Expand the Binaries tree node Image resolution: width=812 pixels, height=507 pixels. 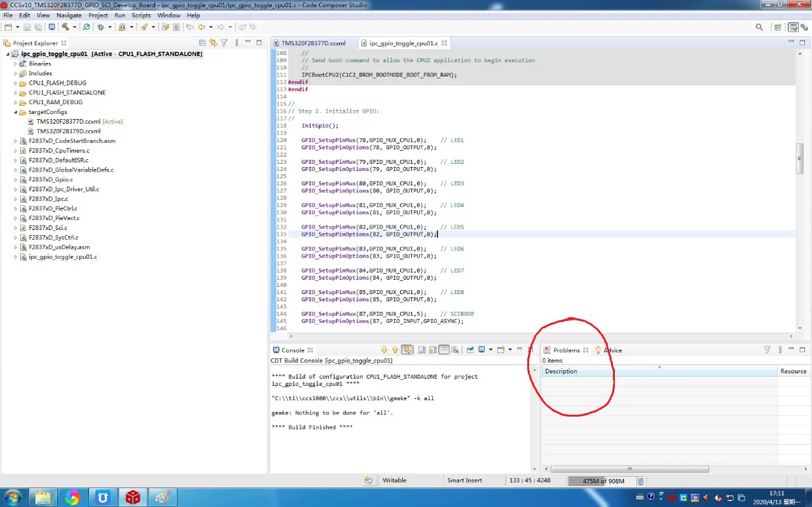point(16,64)
